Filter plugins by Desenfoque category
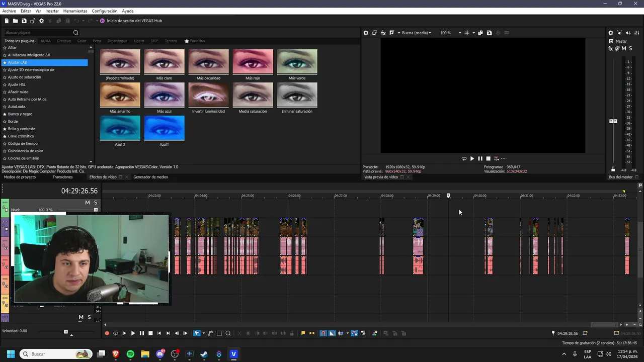Viewport: 644px width, 362px height. (117, 41)
